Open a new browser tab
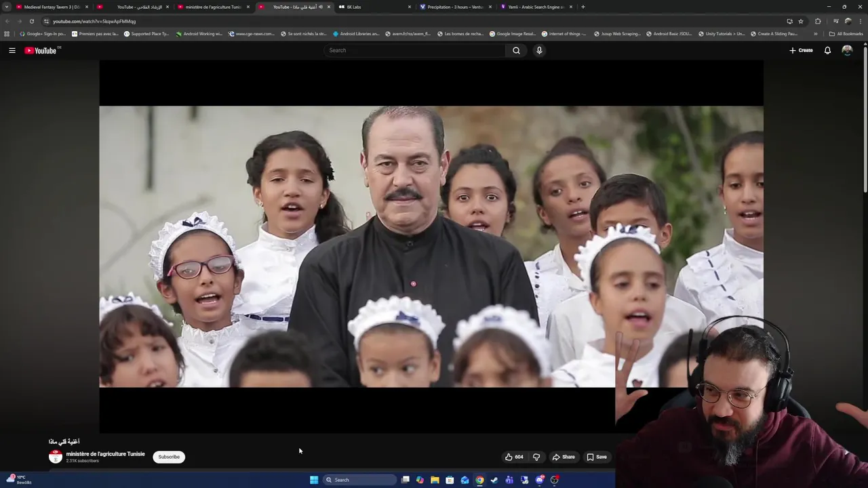Image resolution: width=868 pixels, height=488 pixels. coord(583,7)
